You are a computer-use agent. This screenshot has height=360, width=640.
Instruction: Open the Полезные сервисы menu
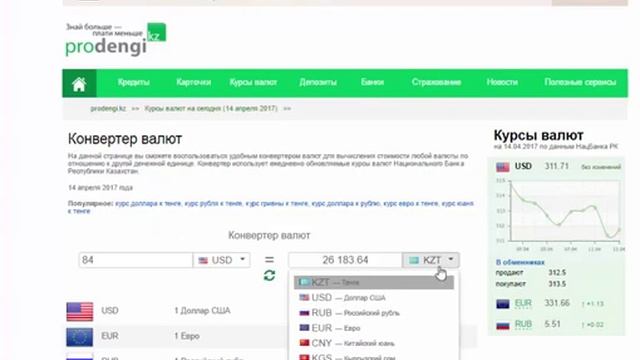[x=580, y=82]
